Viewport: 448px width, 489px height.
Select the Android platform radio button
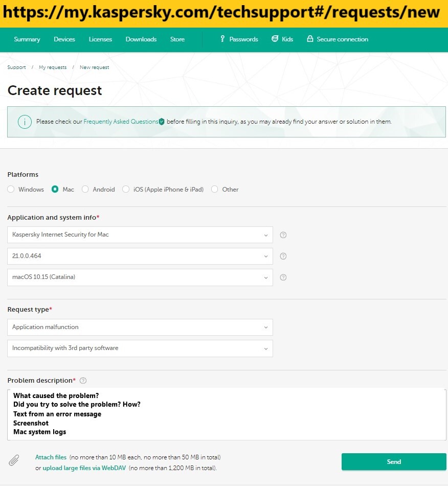click(x=85, y=189)
